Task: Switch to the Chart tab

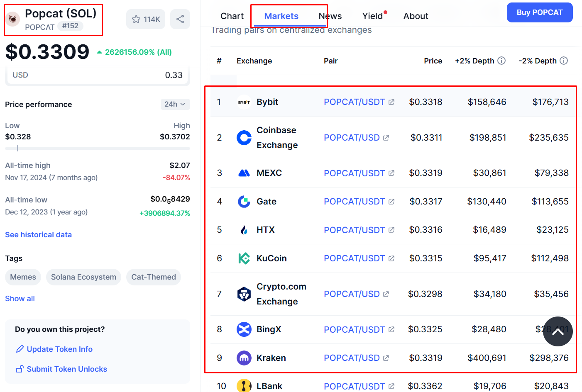Action: (x=232, y=16)
